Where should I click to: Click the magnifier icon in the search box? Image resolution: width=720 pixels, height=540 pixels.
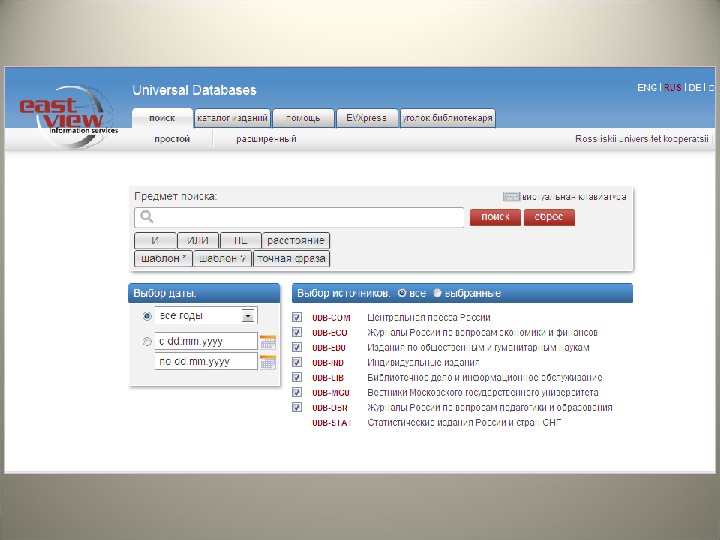pos(147,217)
